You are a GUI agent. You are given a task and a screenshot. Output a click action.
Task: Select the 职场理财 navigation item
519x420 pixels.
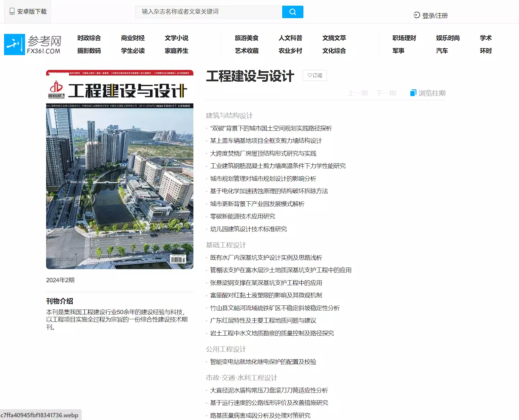tap(404, 38)
